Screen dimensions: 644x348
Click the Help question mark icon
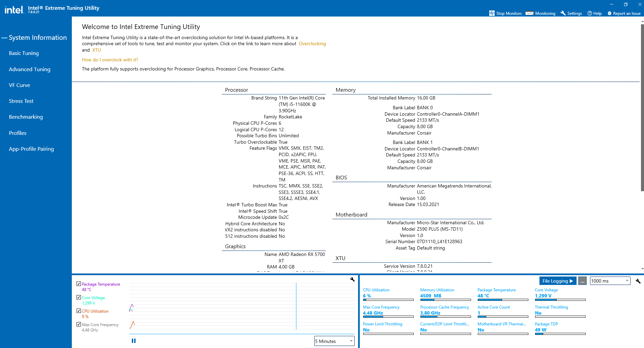tap(590, 13)
